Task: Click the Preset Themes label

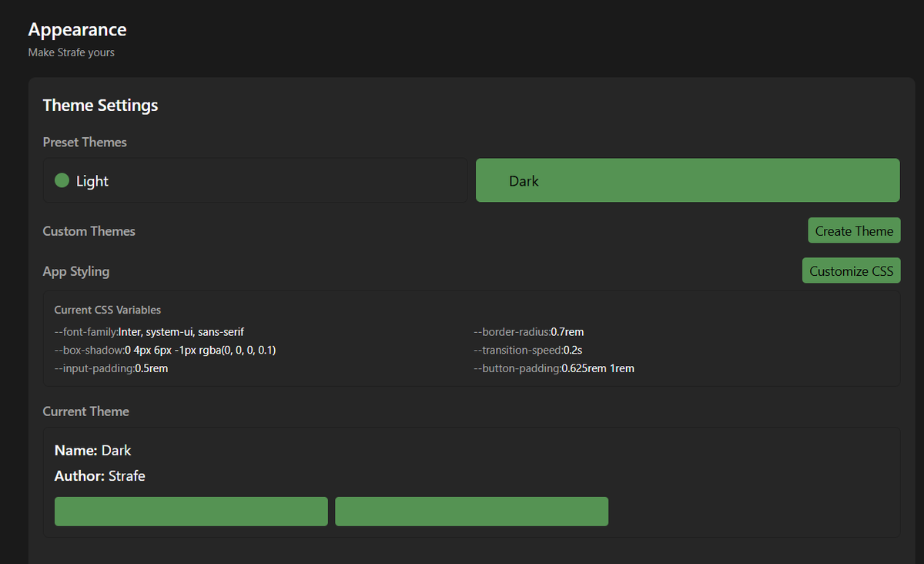Action: (85, 142)
